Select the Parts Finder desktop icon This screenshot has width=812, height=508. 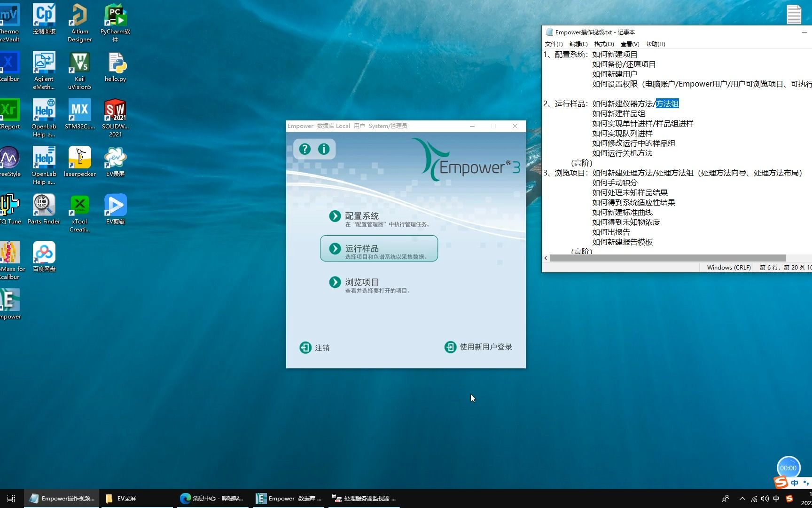44,209
